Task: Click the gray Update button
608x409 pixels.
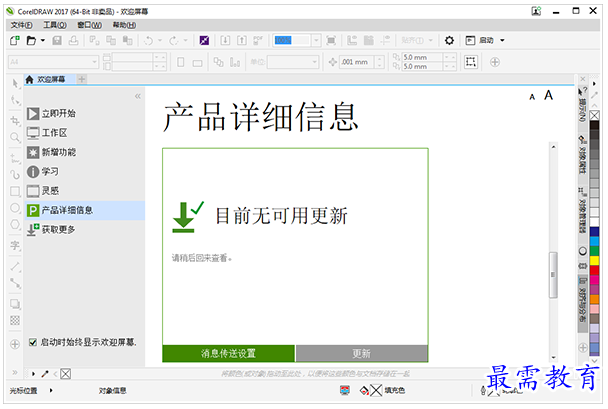Action: [x=362, y=354]
